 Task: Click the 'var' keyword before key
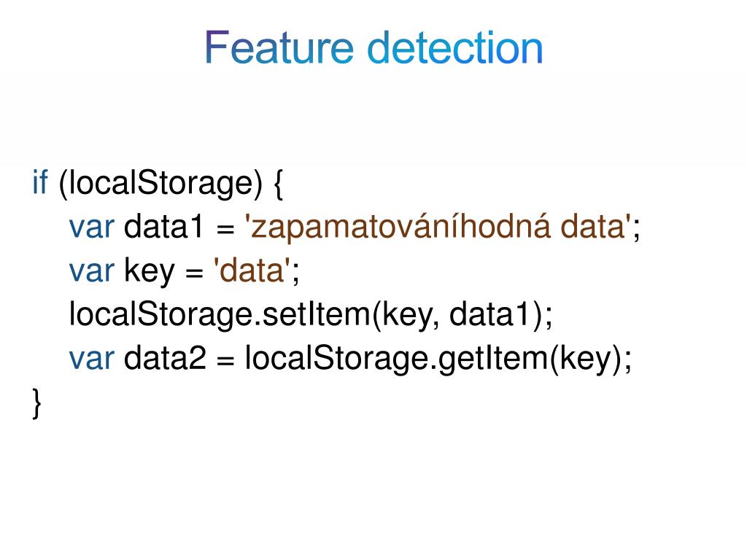pyautogui.click(x=92, y=271)
